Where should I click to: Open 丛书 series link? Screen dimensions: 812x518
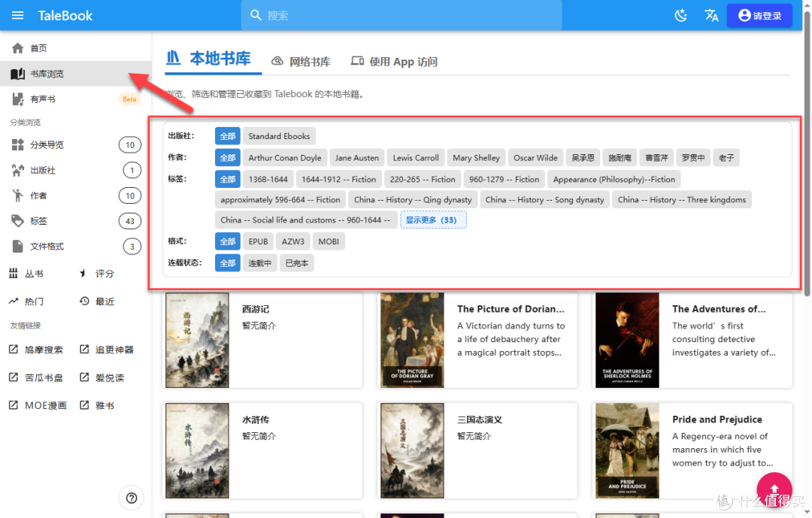[27, 274]
